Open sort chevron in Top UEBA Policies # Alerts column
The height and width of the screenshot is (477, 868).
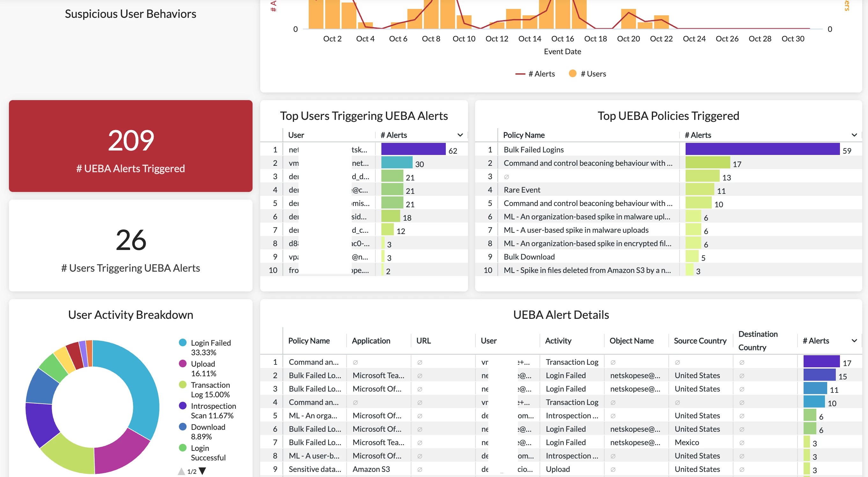pyautogui.click(x=854, y=135)
